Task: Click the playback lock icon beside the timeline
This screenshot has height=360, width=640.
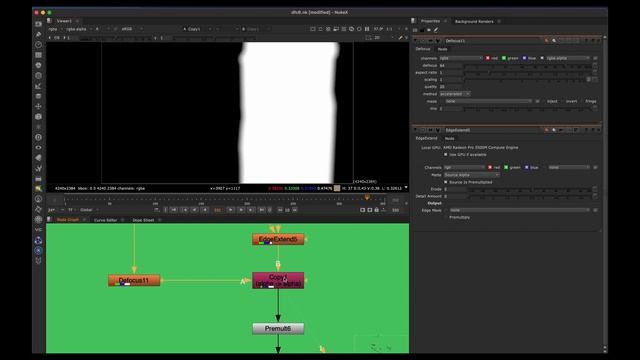Action: [377, 210]
